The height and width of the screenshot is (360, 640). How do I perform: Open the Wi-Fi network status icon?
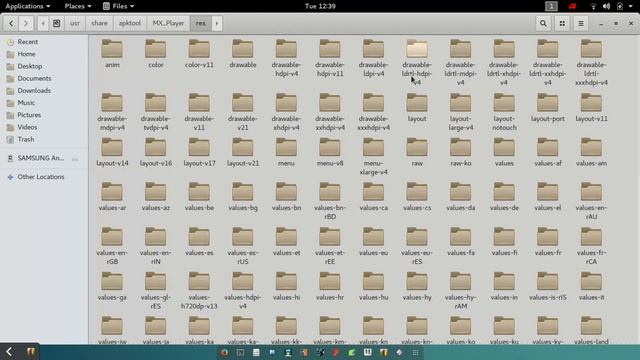point(593,6)
